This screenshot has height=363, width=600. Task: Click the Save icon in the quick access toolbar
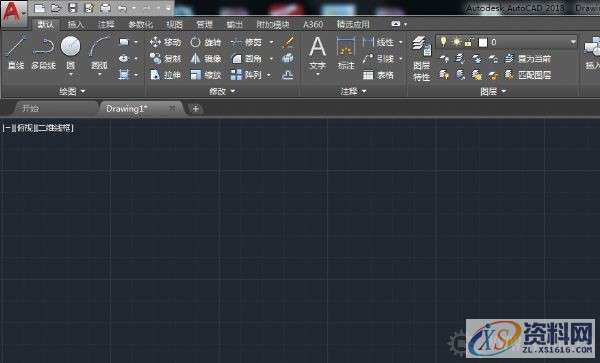click(x=72, y=8)
